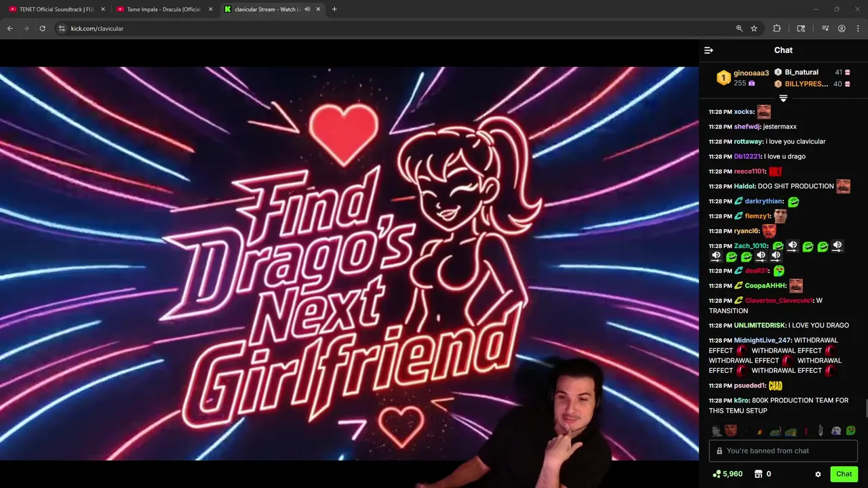This screenshot has width=868, height=488.
Task: Click username Haldol in chat
Action: 744,186
